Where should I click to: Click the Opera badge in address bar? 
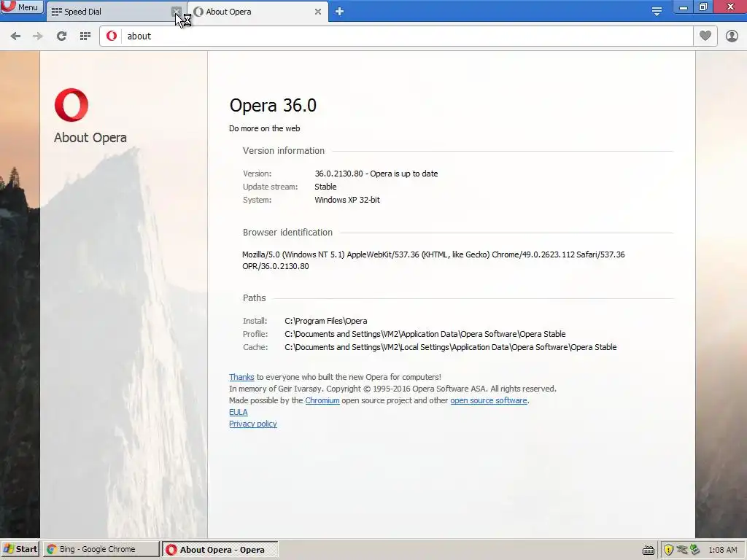point(112,36)
